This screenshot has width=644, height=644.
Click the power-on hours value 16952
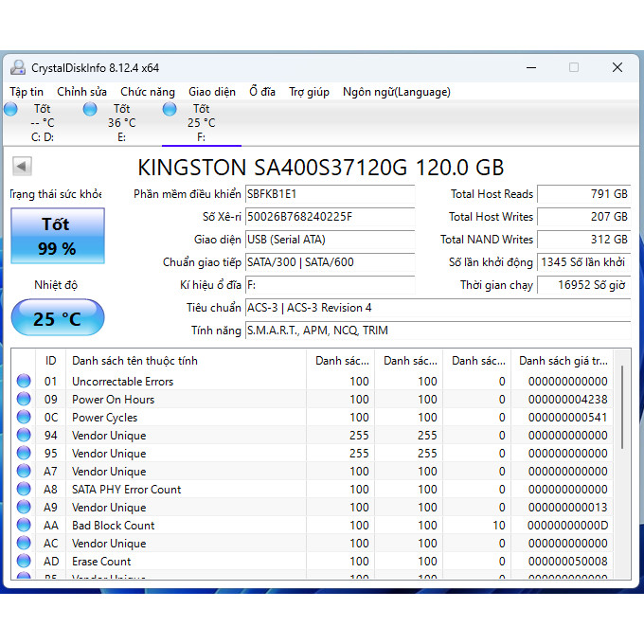(x=584, y=285)
